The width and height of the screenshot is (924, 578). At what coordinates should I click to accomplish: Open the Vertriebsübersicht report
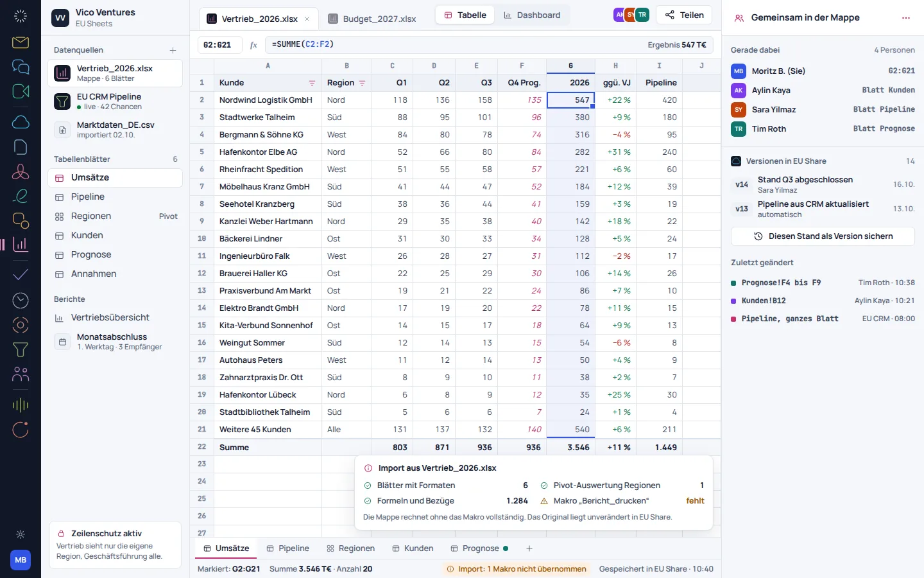[x=115, y=318]
